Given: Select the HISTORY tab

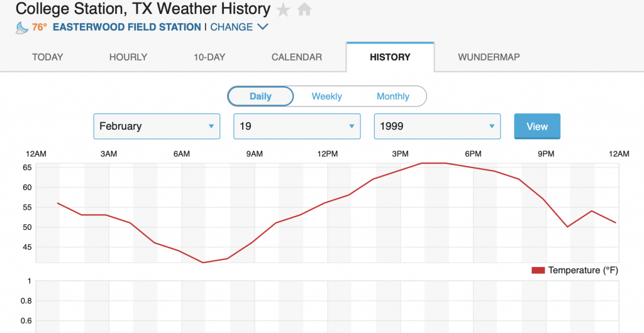Looking at the screenshot, I should click(390, 57).
